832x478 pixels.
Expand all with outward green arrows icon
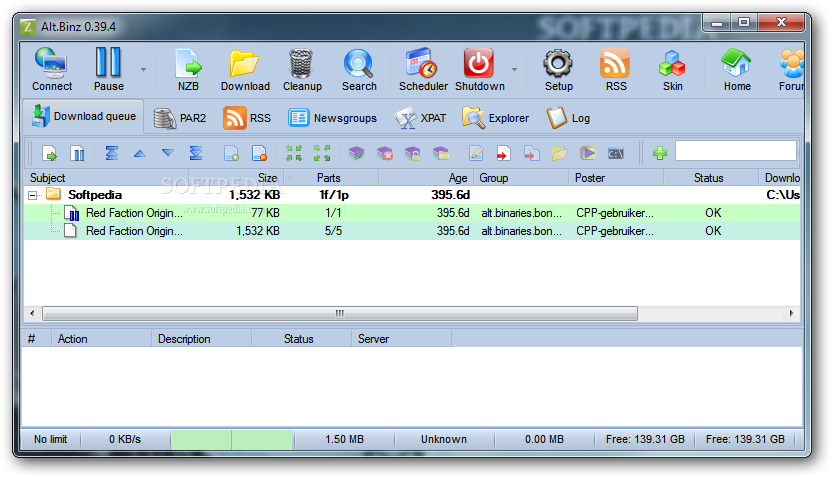coord(322,153)
